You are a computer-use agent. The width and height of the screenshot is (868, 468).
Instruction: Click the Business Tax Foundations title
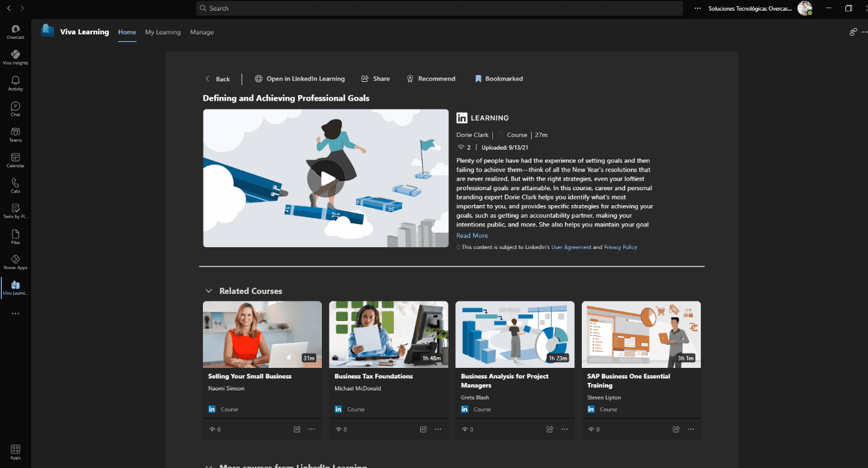pyautogui.click(x=374, y=377)
